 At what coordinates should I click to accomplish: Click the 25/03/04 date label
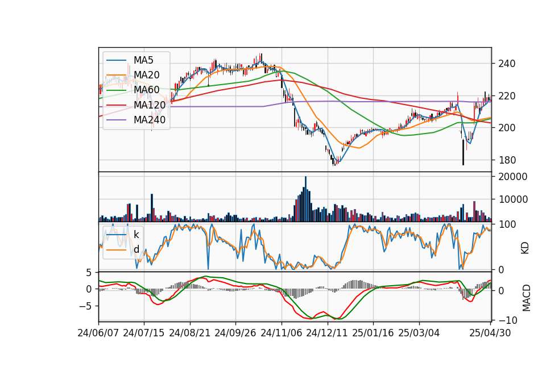tap(419, 333)
